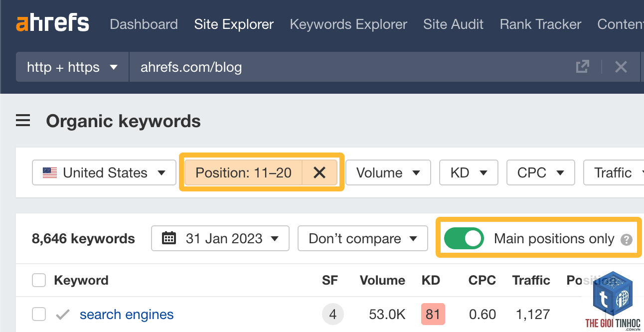Sort by the KD column header

pos(431,280)
